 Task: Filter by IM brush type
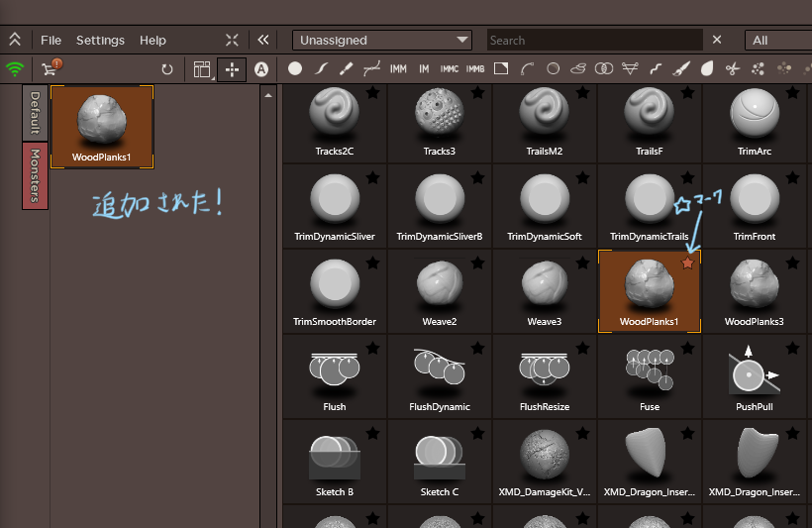click(x=424, y=69)
